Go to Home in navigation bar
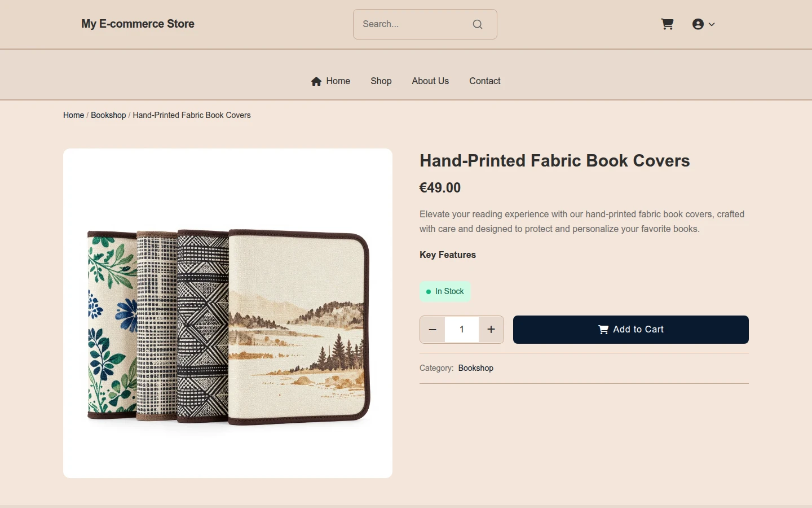This screenshot has height=508, width=812. pyautogui.click(x=330, y=81)
